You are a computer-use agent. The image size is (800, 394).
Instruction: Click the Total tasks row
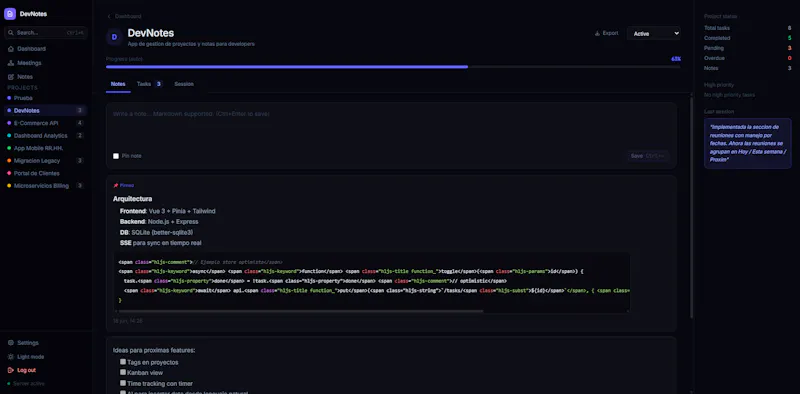tap(747, 28)
